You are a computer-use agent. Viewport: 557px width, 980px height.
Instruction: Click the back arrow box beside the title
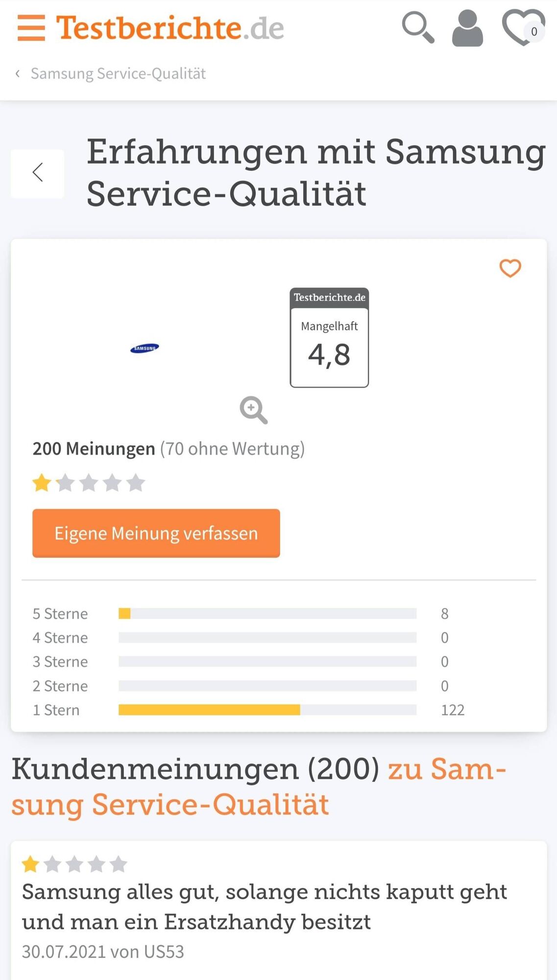[38, 173]
